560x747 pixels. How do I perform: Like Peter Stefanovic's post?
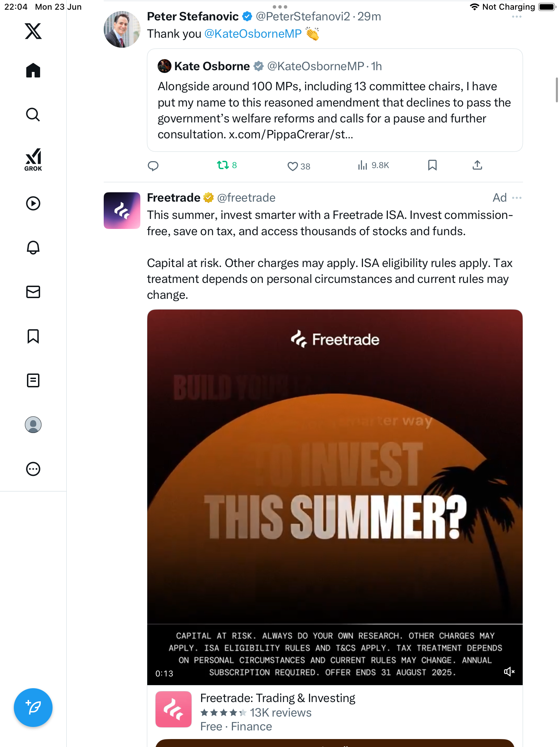[299, 166]
